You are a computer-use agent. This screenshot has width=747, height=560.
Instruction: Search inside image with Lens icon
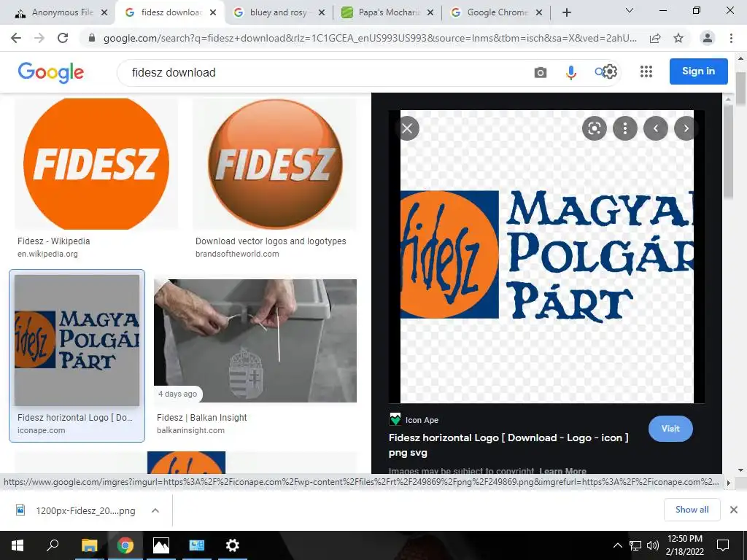click(x=594, y=128)
